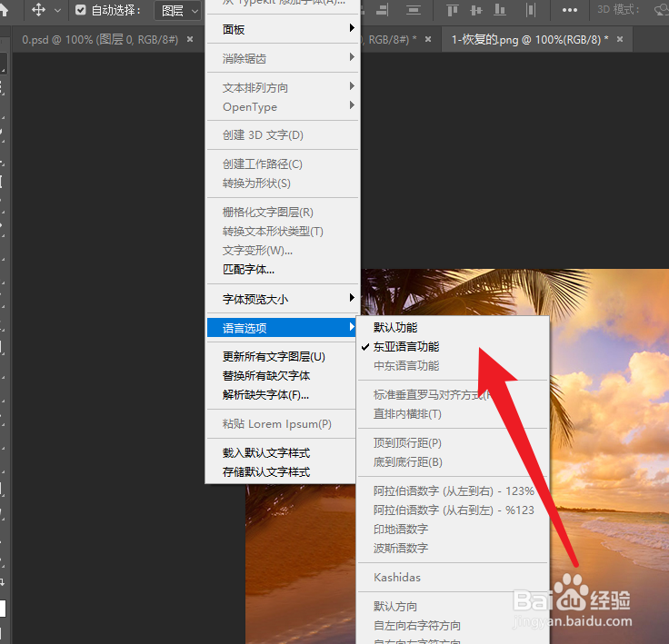The image size is (669, 644).
Task: Choose 转换文本形状类型(T) menu entry
Action: point(282,232)
